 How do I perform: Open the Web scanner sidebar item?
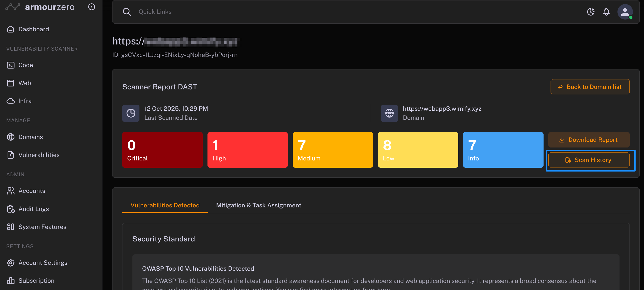(x=24, y=83)
